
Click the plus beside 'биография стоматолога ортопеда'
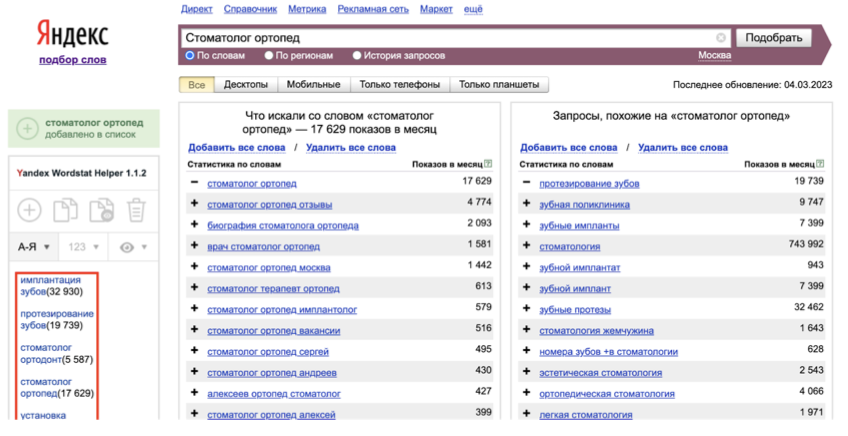(x=195, y=224)
